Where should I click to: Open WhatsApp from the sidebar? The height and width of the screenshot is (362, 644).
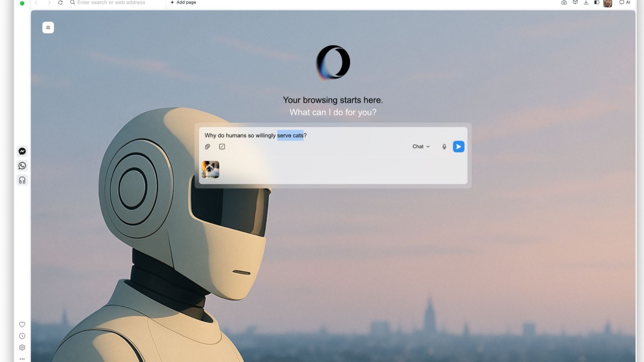(x=22, y=166)
